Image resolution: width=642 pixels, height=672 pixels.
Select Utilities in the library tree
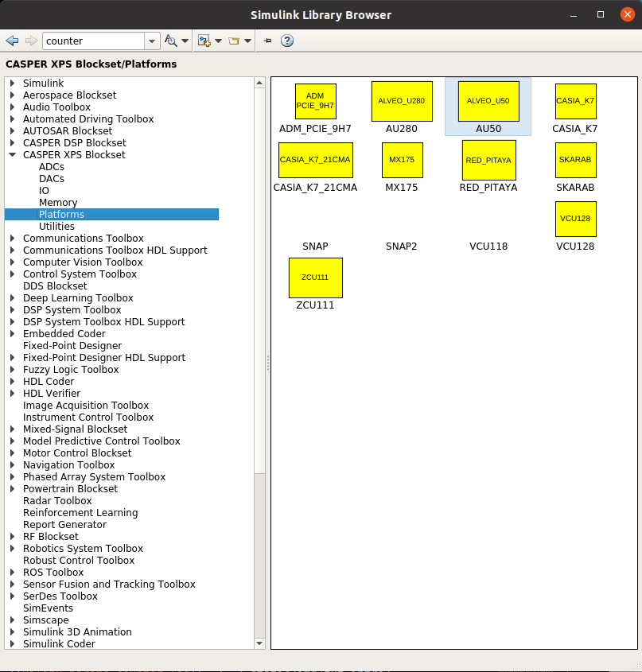pos(56,227)
